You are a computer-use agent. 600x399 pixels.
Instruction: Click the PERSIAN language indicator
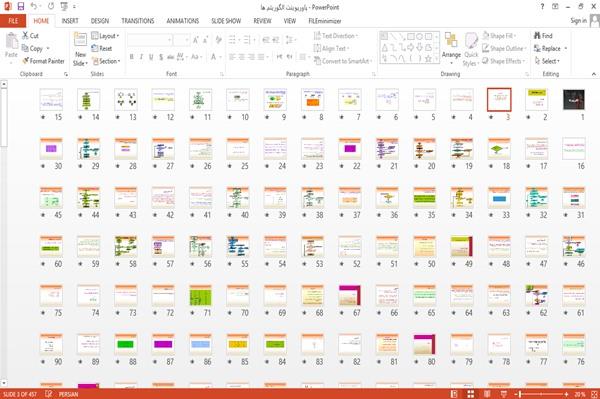click(68, 394)
